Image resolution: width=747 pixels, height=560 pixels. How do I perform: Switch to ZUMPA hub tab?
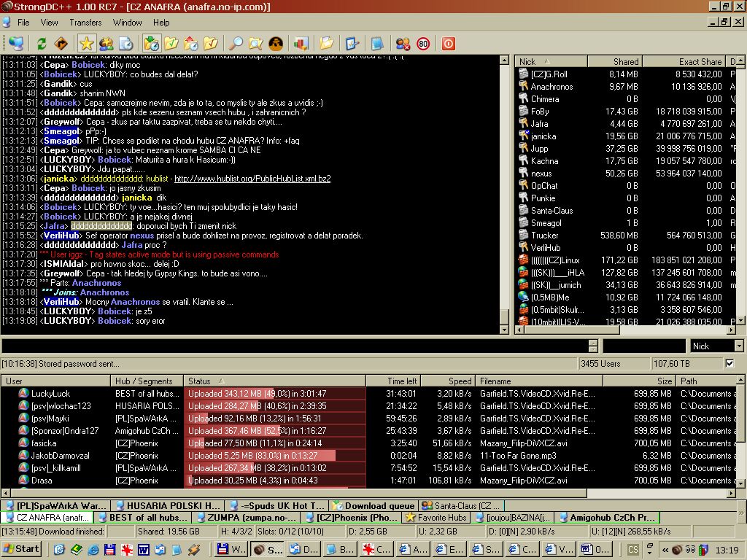tap(247, 518)
